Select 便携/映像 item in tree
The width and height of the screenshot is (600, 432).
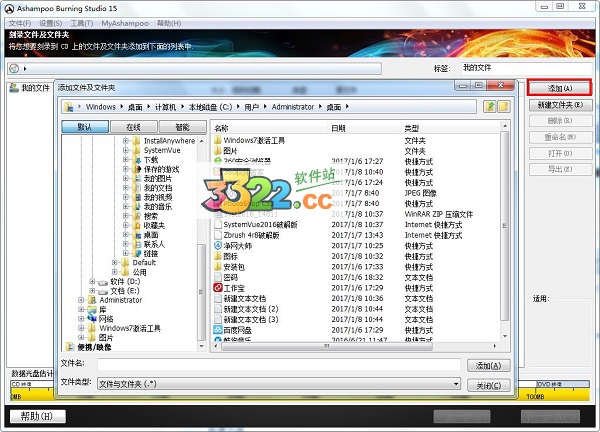[88, 347]
